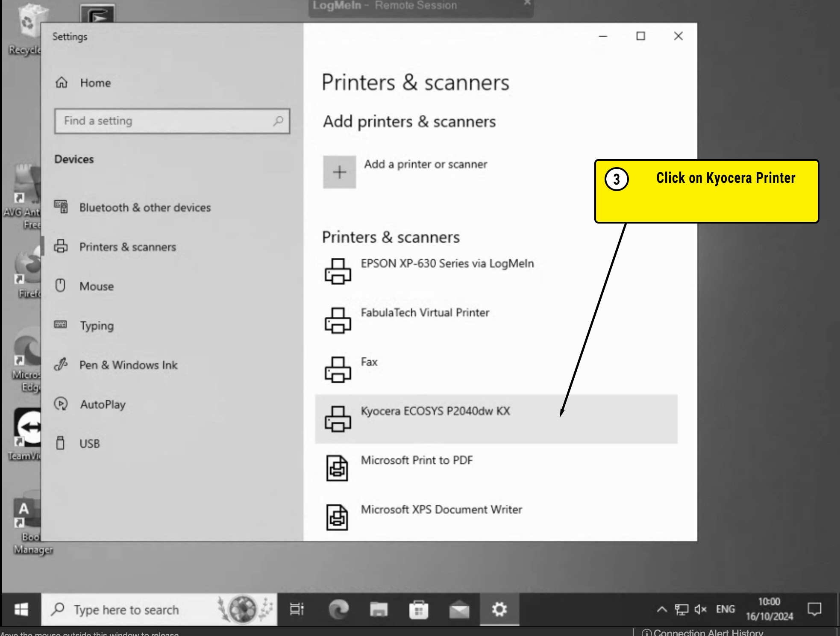Open Bluetooth & other devices

[145, 208]
